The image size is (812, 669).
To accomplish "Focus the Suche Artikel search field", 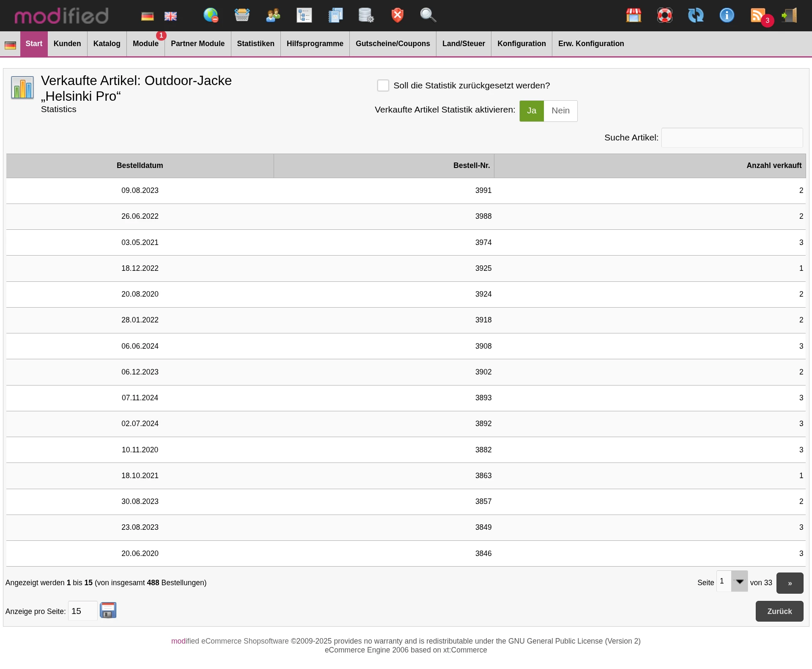I will coord(732,138).
